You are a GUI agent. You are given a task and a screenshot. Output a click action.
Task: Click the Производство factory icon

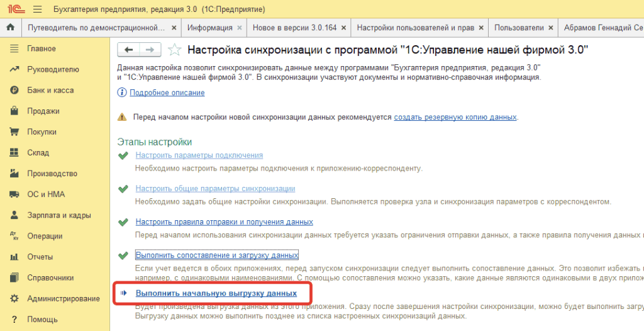coord(14,174)
